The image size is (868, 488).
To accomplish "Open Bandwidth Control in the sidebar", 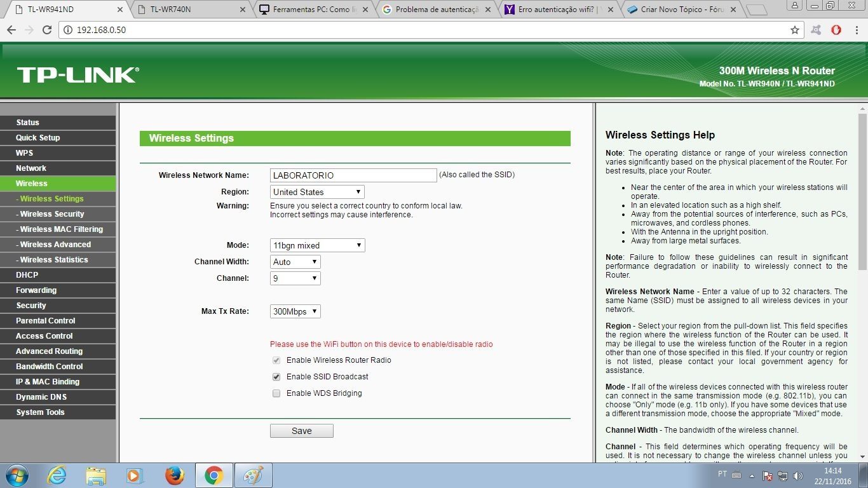I will point(58,367).
